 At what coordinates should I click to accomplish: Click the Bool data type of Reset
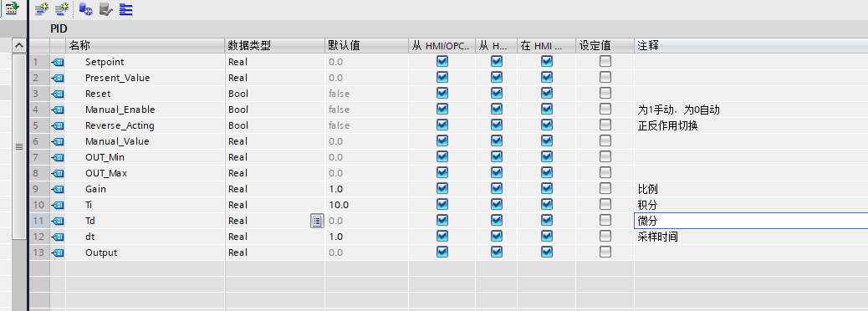(x=238, y=94)
